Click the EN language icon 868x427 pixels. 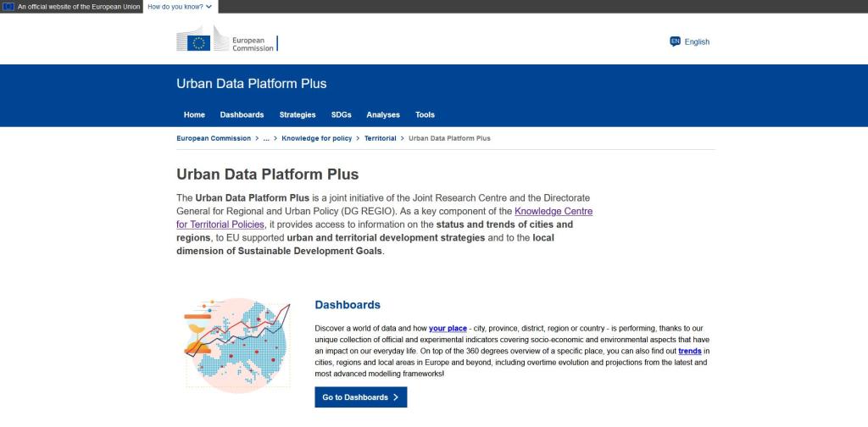tap(675, 42)
